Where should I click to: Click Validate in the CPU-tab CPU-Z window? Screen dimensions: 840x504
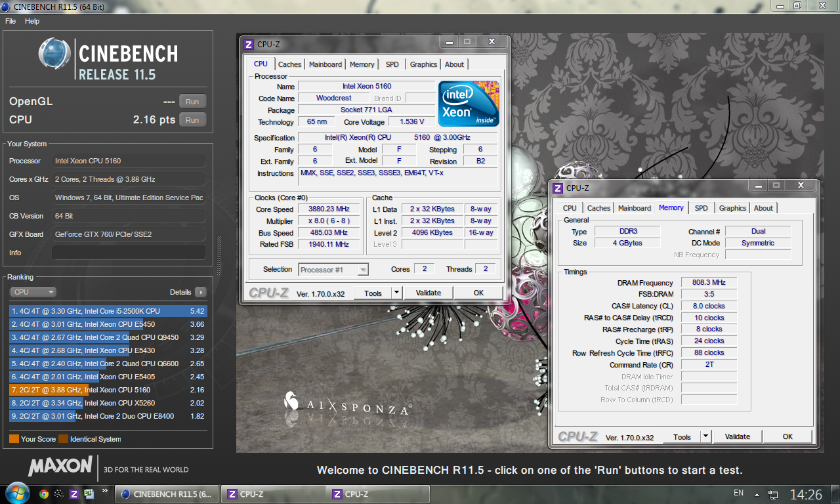(x=429, y=293)
